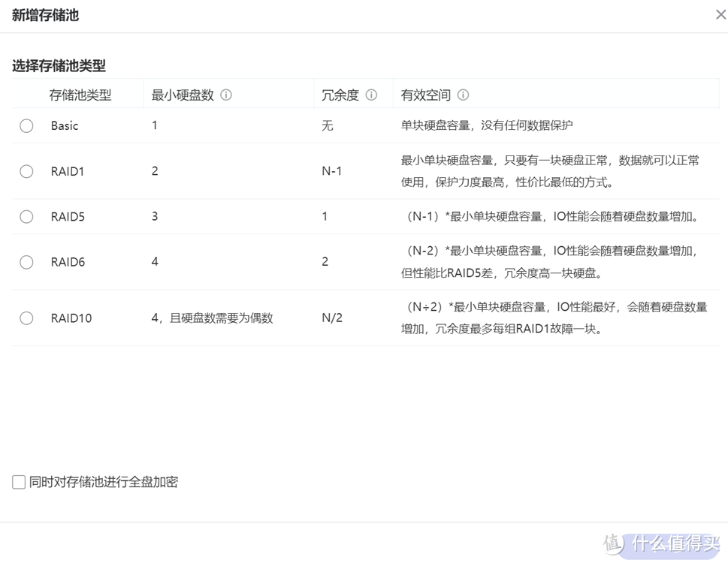Click the 存储池类型 column header
Screen dimensions: 728x563
(80, 94)
